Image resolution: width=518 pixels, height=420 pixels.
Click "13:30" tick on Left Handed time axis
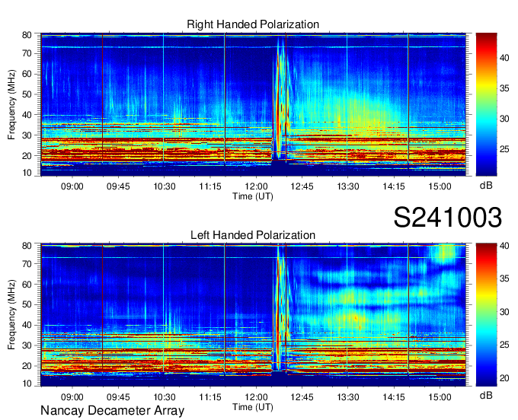click(x=348, y=397)
